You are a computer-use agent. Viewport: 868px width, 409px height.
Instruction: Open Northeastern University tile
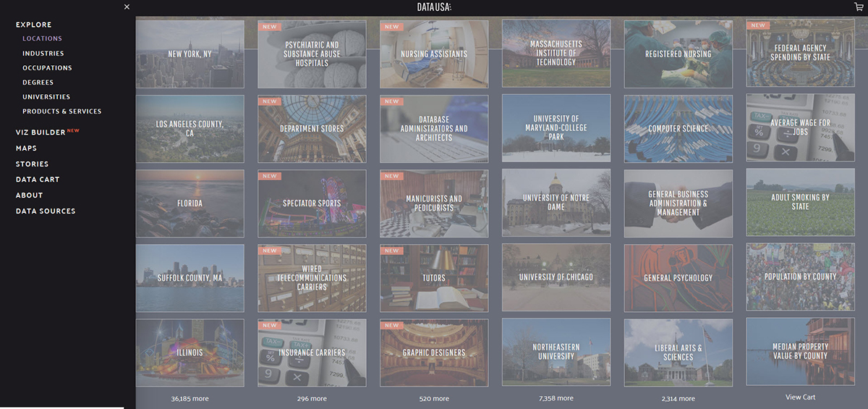pyautogui.click(x=556, y=353)
